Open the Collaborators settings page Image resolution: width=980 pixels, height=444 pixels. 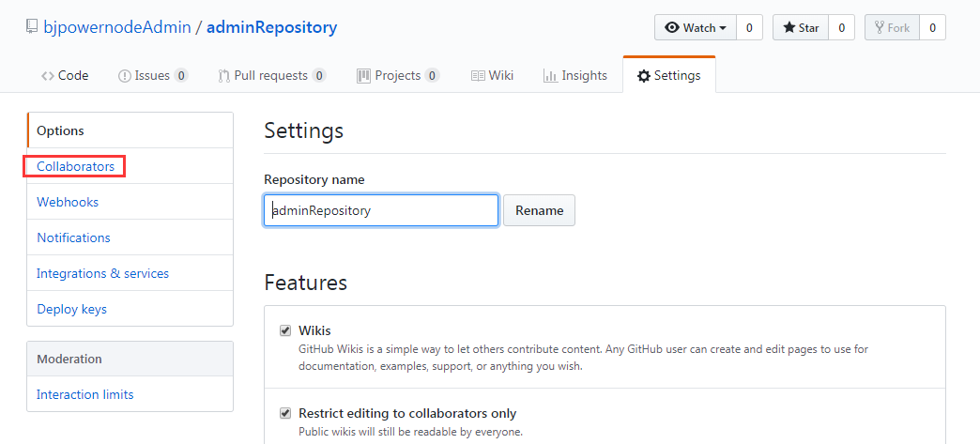[x=75, y=166]
